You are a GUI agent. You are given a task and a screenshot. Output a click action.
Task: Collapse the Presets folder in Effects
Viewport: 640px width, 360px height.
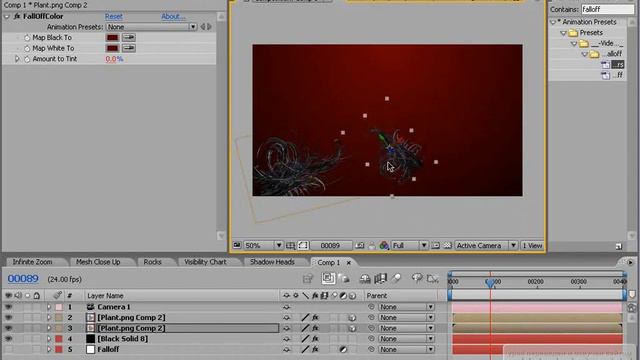tap(563, 33)
